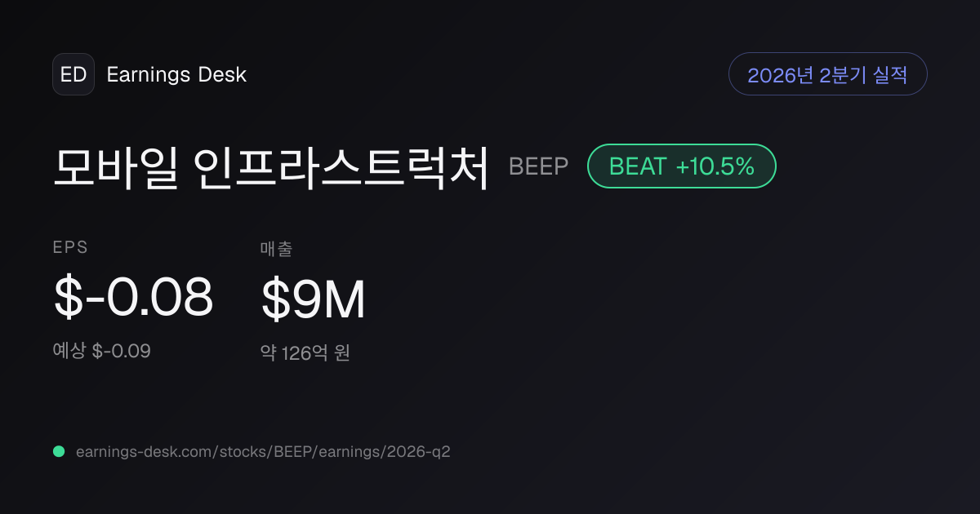
Task: Select the $9M revenue figure
Action: tap(314, 299)
